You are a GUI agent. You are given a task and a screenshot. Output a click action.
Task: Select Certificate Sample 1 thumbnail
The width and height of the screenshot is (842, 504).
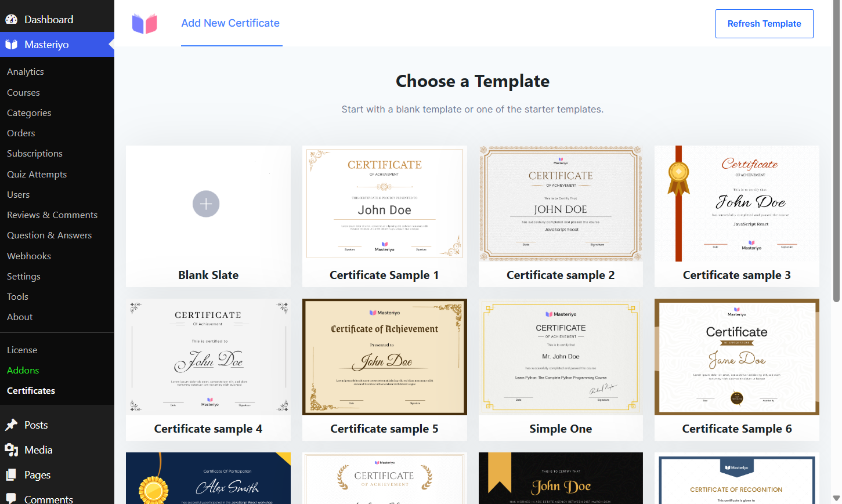385,204
